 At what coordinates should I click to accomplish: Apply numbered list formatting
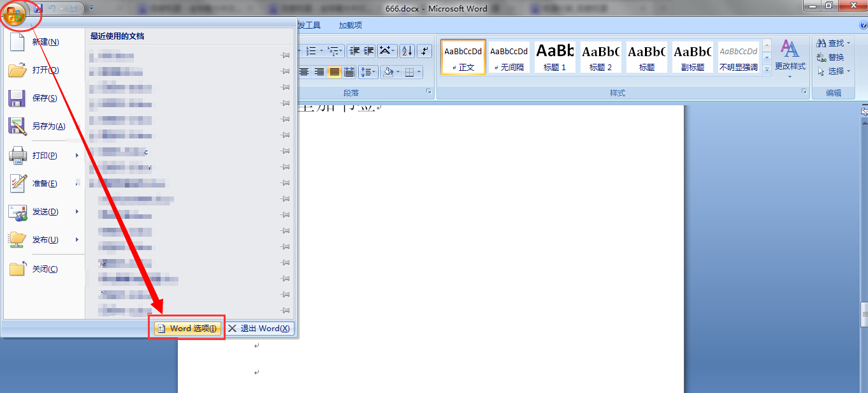click(x=312, y=51)
